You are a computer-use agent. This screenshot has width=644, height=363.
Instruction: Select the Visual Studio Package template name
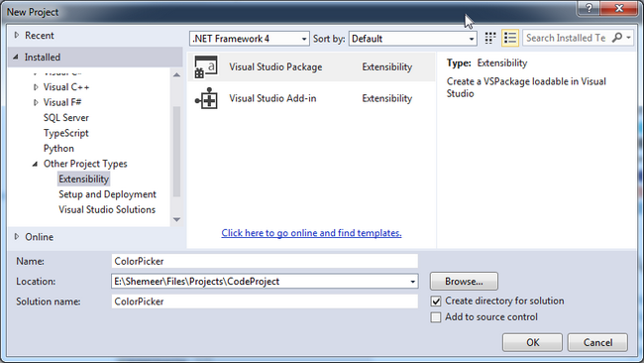coord(275,67)
